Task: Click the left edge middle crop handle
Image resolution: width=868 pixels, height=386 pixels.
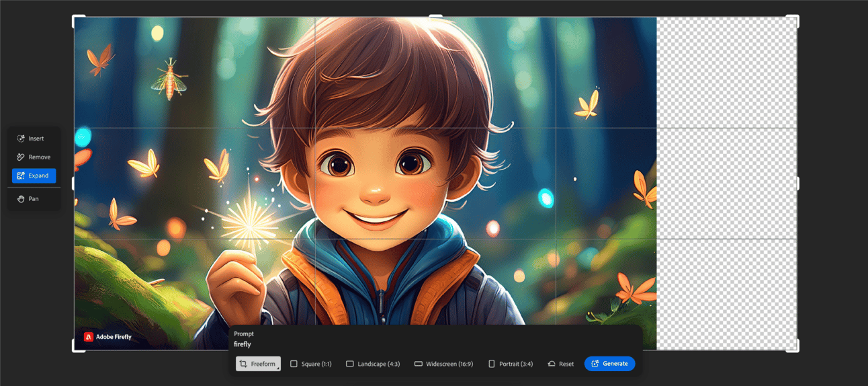Action: point(74,184)
